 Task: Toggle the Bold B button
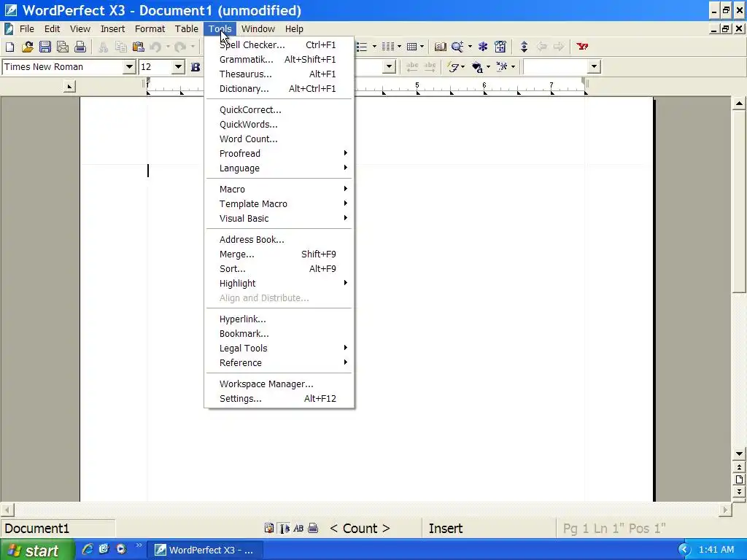[196, 67]
